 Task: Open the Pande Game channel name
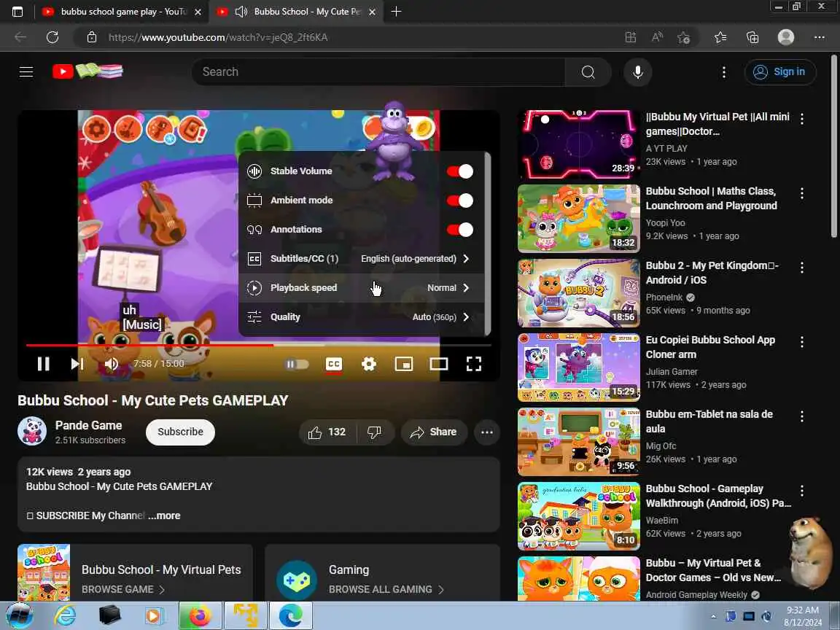pos(88,425)
